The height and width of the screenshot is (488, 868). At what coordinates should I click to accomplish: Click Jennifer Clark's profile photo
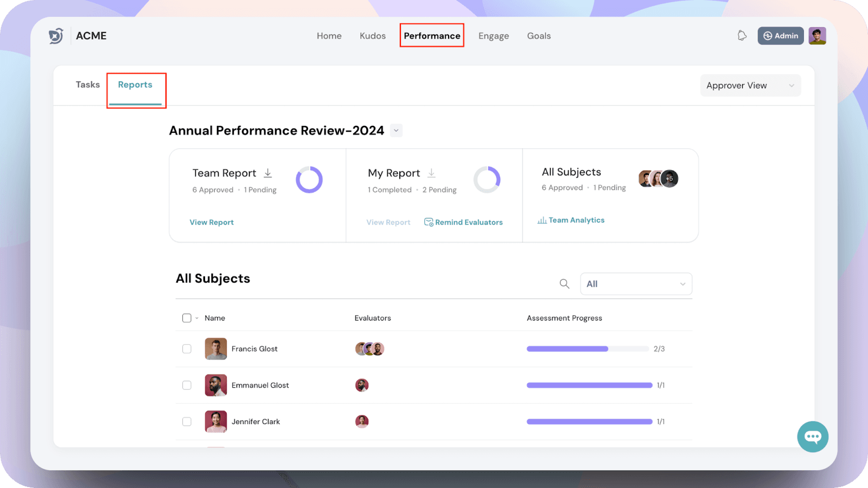click(216, 421)
